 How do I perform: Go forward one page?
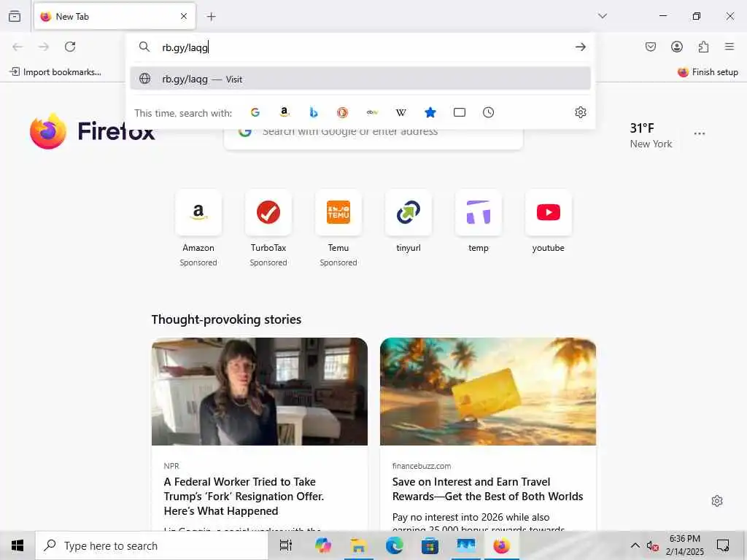tap(44, 47)
